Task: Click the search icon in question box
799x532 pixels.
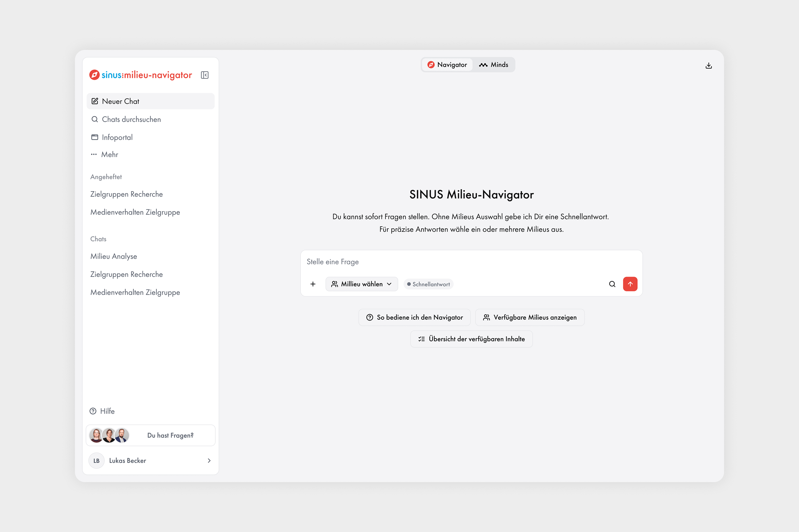Action: tap(612, 284)
